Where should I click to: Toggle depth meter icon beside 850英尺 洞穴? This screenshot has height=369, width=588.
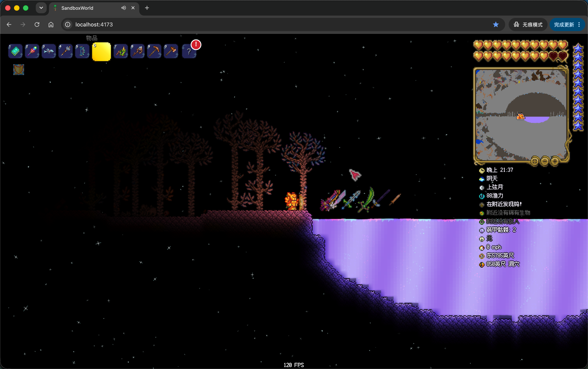482,265
